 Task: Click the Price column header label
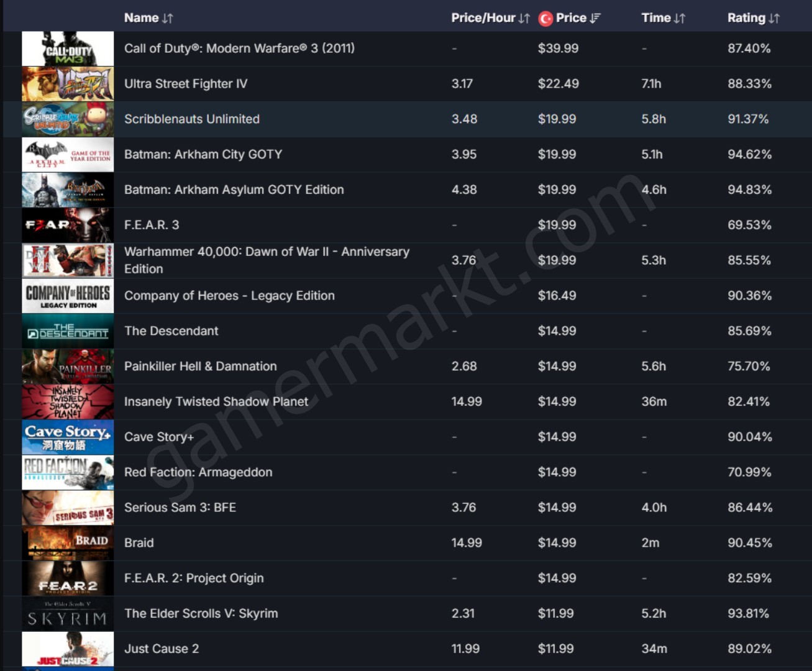[571, 18]
